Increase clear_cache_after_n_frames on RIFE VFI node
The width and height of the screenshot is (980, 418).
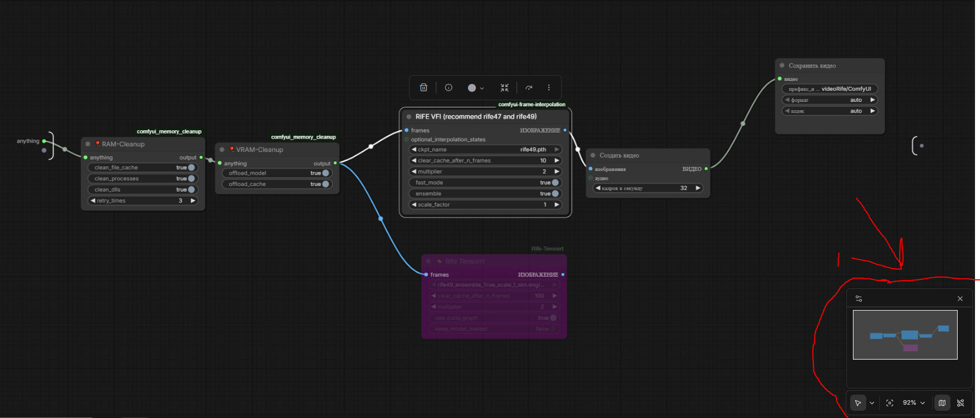tap(556, 161)
